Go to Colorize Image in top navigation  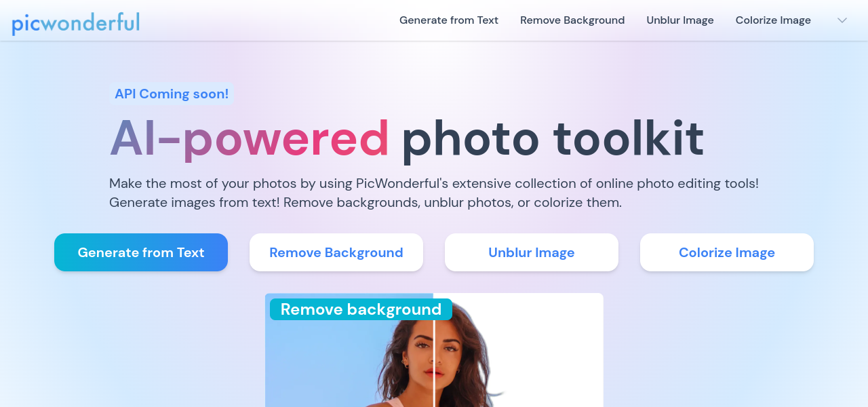click(x=773, y=20)
